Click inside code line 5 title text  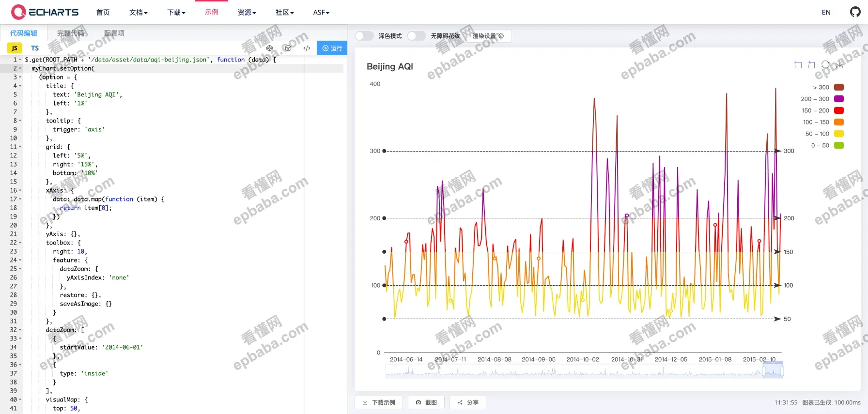[87, 94]
